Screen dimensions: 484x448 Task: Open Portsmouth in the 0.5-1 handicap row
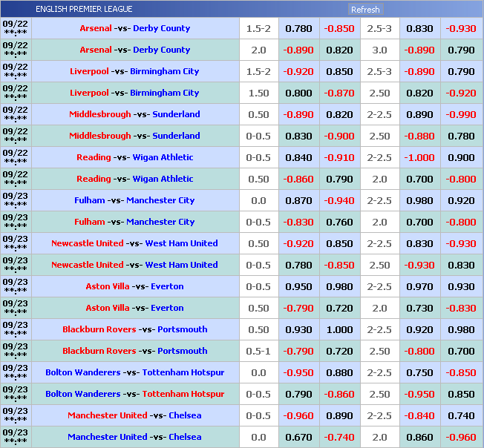[183, 351]
